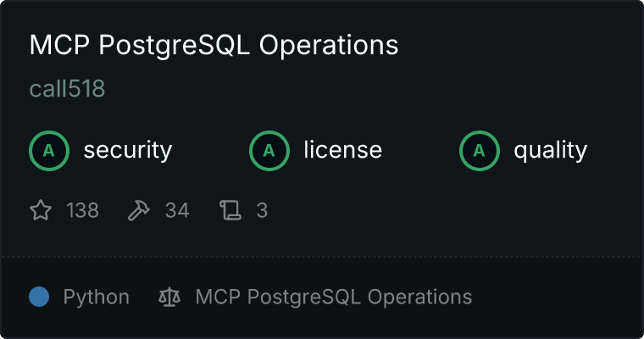Click the scroll icon next to 3
The image size is (644, 339).
tap(230, 210)
